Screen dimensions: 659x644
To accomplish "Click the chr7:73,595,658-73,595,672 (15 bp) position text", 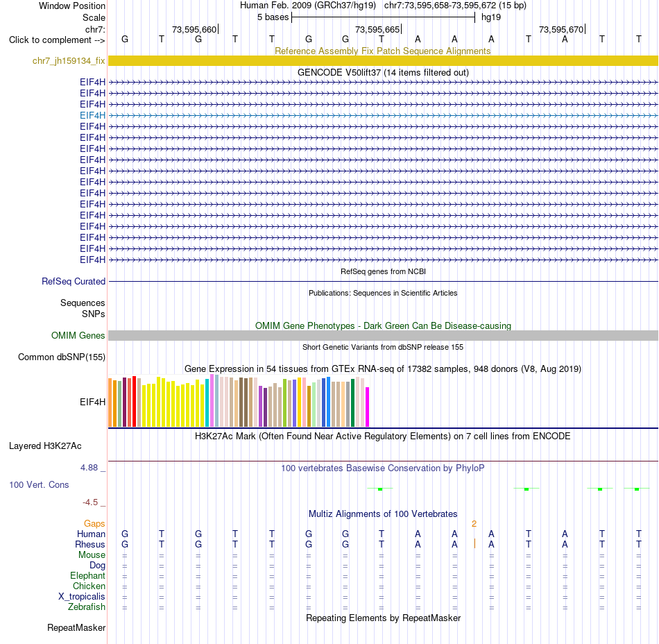I will [x=455, y=6].
